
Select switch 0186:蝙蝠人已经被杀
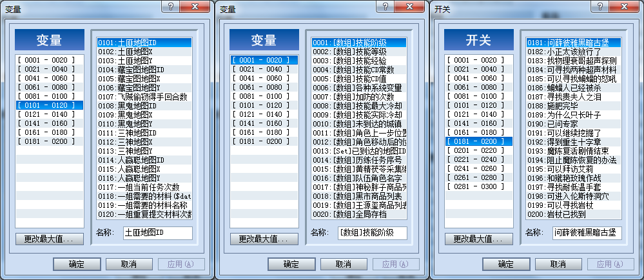pos(573,88)
